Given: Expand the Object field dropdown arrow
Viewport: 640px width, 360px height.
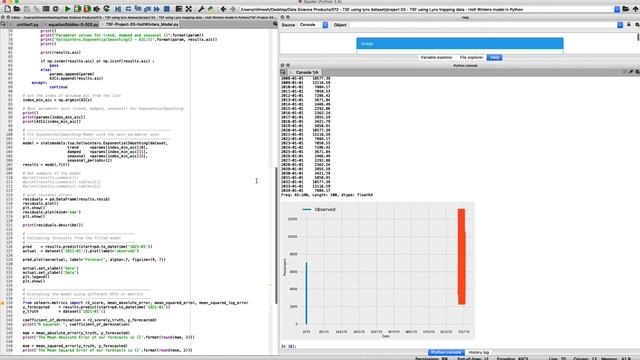Looking at the screenshot, I should pyautogui.click(x=620, y=25).
